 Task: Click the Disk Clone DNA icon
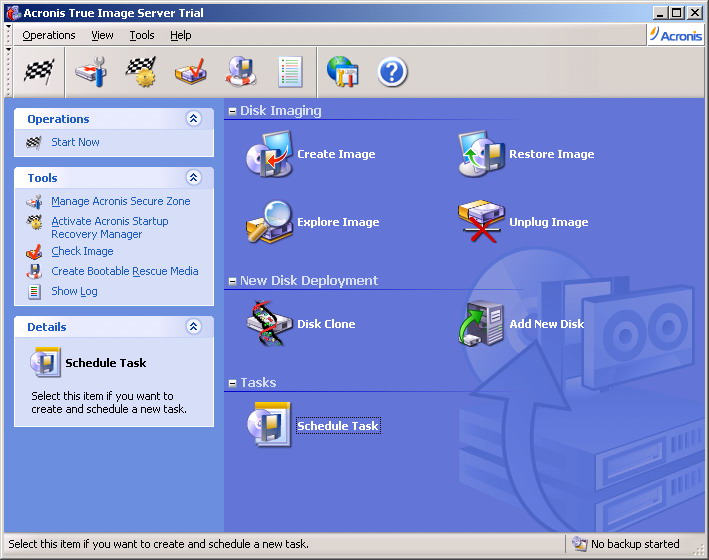coord(269,324)
